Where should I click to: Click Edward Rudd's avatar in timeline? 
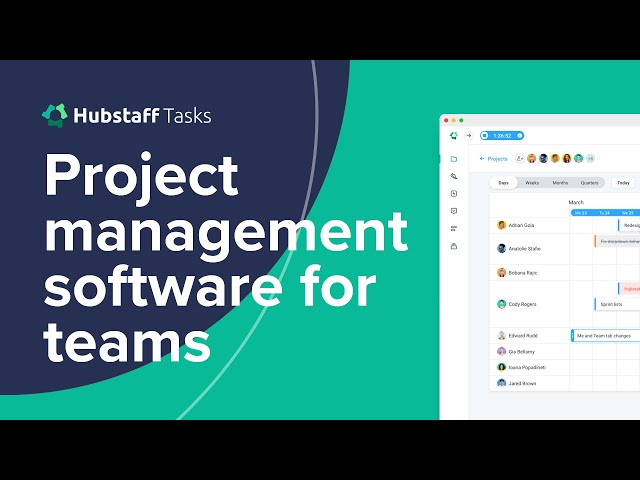[x=502, y=335]
